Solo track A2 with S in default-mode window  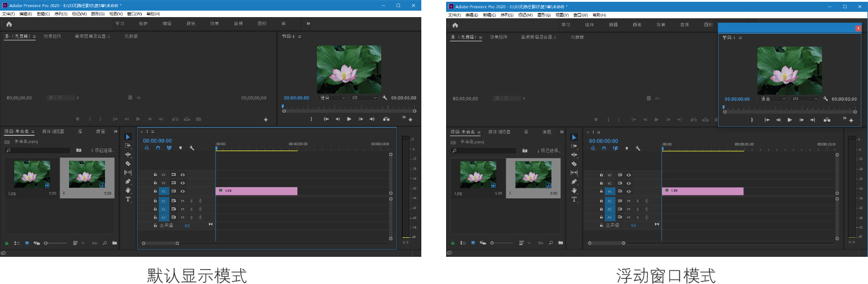click(191, 209)
